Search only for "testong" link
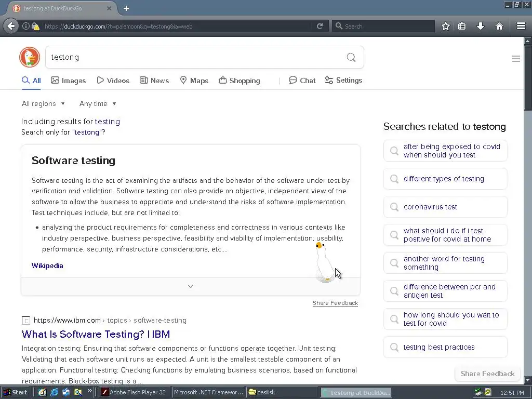This screenshot has height=399, width=532. (87, 132)
